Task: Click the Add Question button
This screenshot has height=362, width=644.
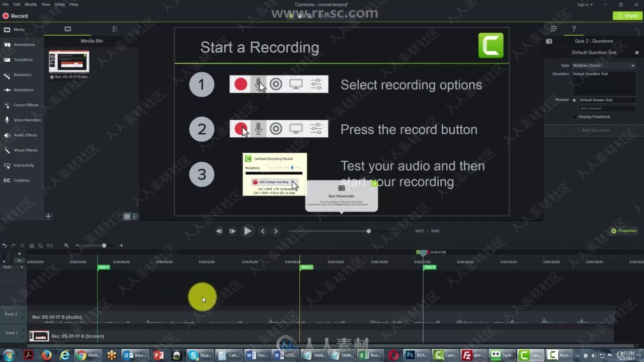Action: coord(594,130)
